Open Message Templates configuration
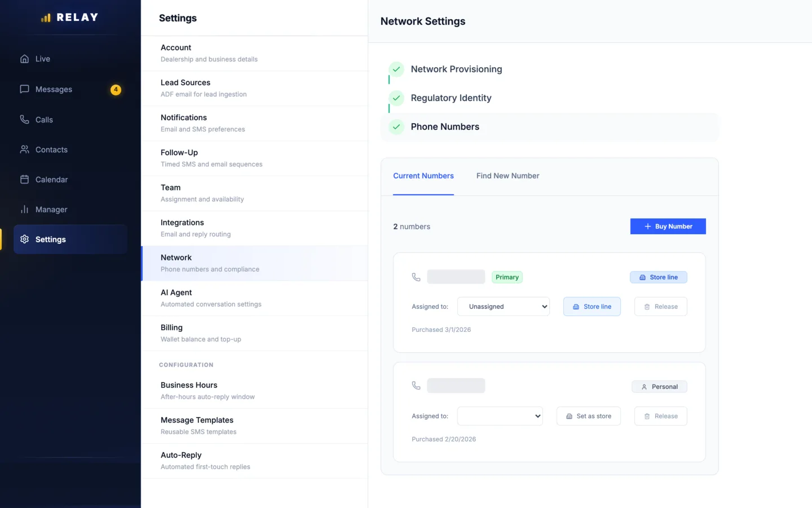Image resolution: width=812 pixels, height=508 pixels. 254,426
